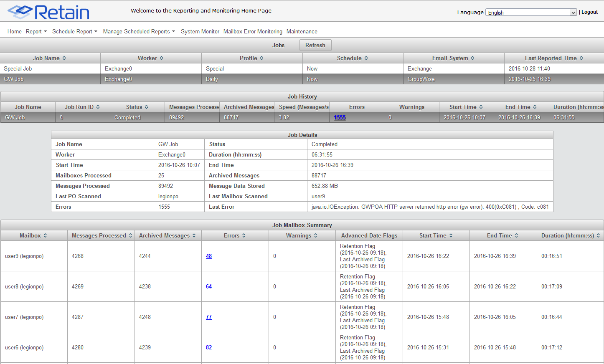Sort job history by Job Run ID arrows
Screen dimensions: 604x364
[98, 107]
